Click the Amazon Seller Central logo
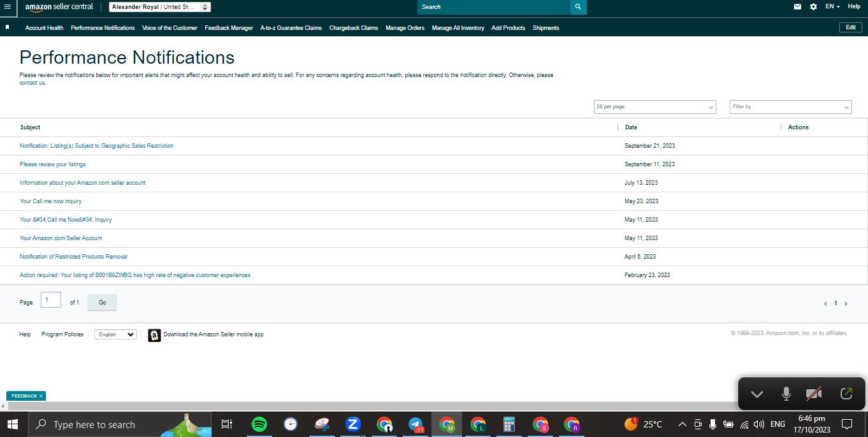 tap(59, 7)
